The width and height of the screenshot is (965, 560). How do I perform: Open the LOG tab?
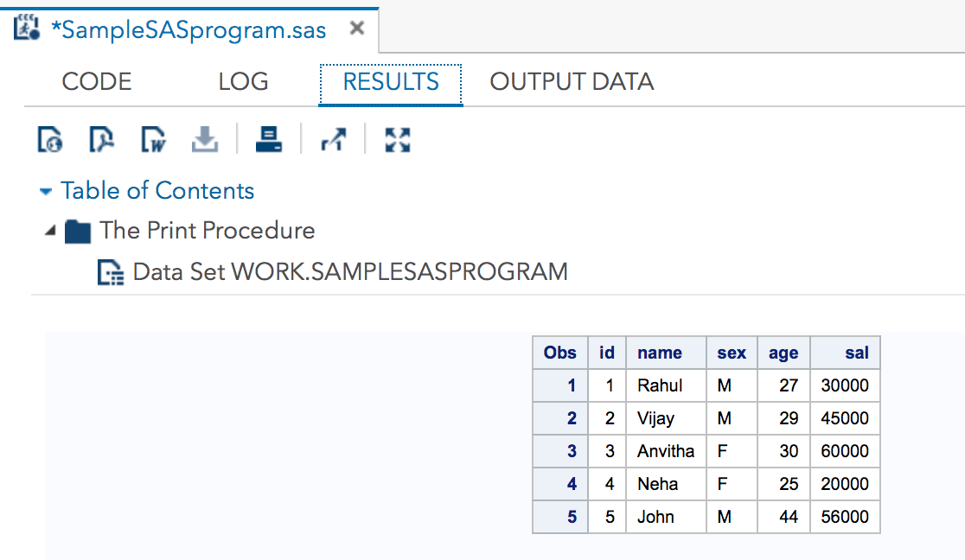[x=242, y=81]
